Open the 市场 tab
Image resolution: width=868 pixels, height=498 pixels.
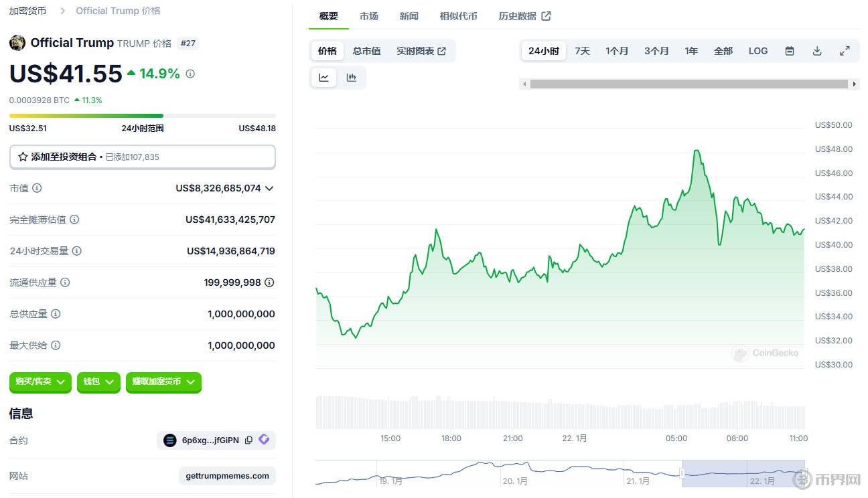pos(369,16)
